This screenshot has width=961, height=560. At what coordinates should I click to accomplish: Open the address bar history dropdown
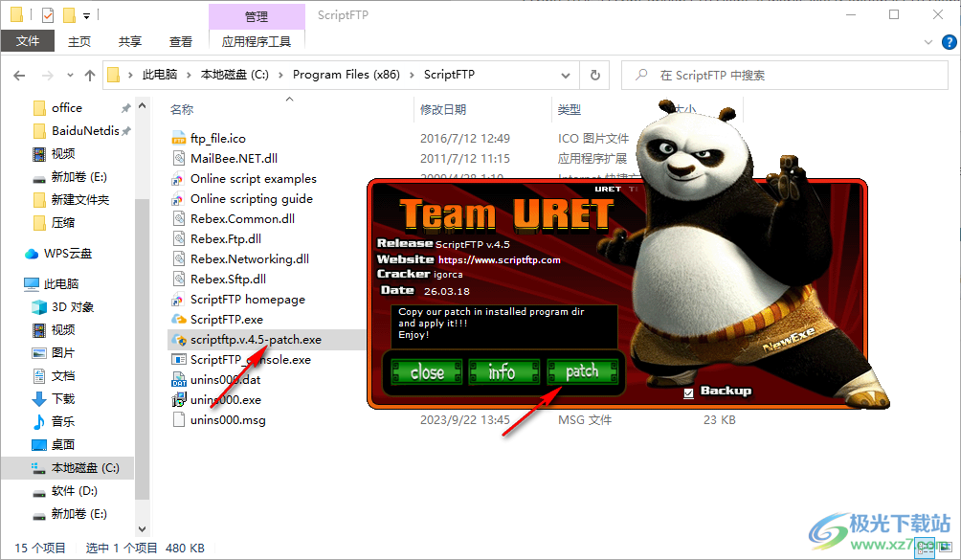(565, 76)
